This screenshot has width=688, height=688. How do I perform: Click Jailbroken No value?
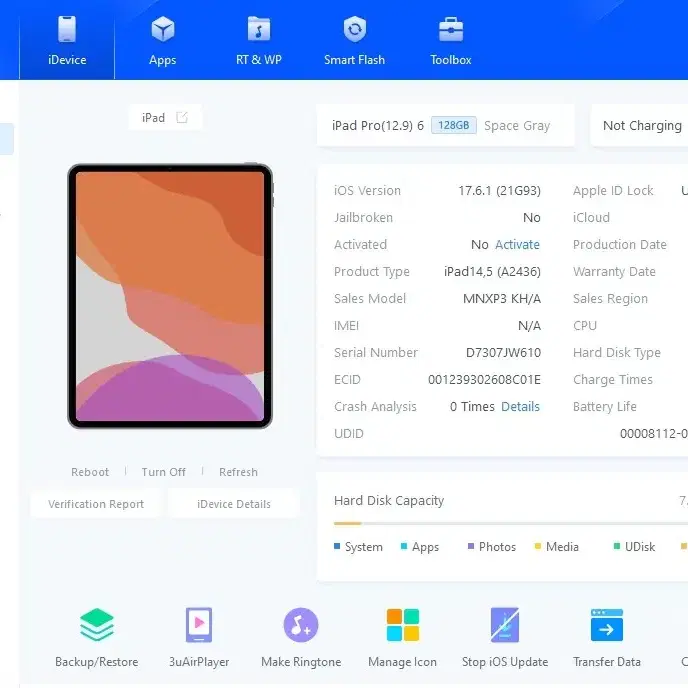tap(532, 218)
